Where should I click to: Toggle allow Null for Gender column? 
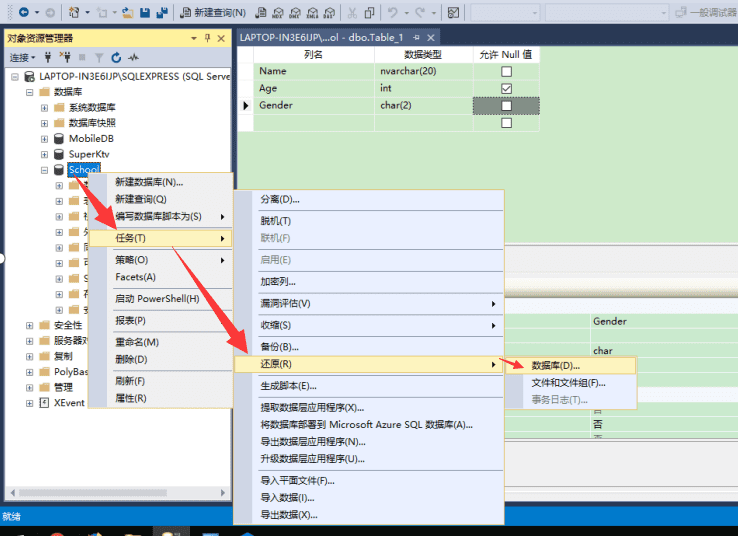pyautogui.click(x=506, y=106)
